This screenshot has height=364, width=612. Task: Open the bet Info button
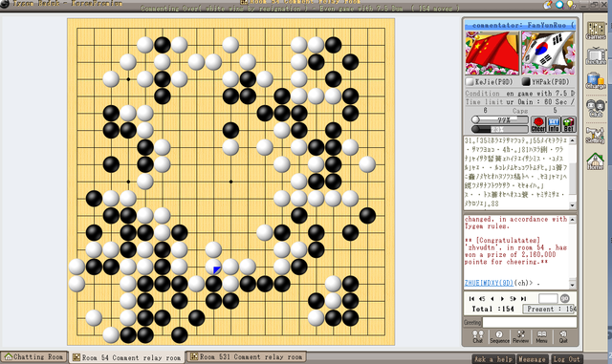(554, 124)
